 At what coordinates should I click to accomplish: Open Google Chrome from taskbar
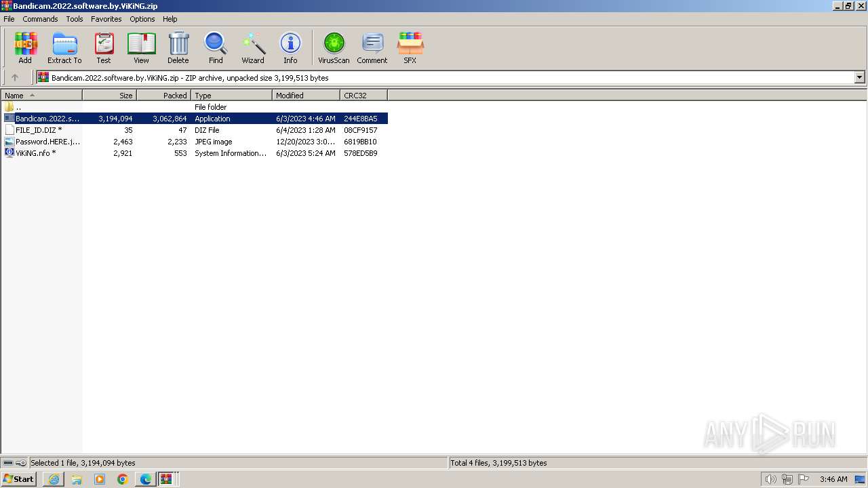click(x=123, y=479)
